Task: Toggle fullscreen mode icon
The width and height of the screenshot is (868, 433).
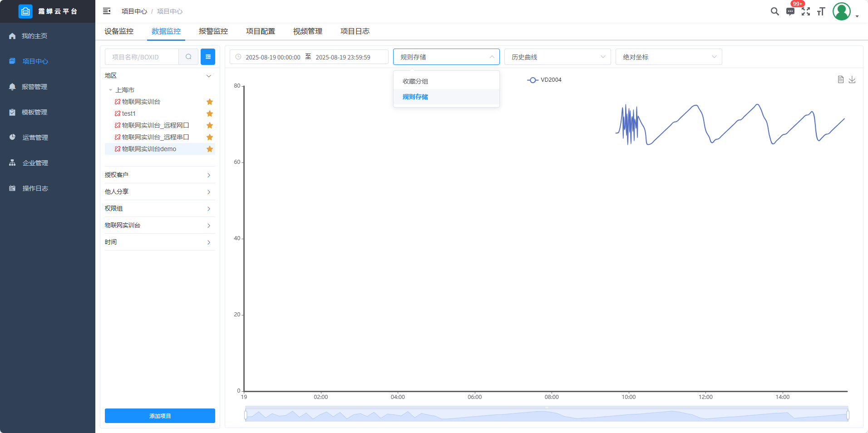Action: click(x=806, y=11)
